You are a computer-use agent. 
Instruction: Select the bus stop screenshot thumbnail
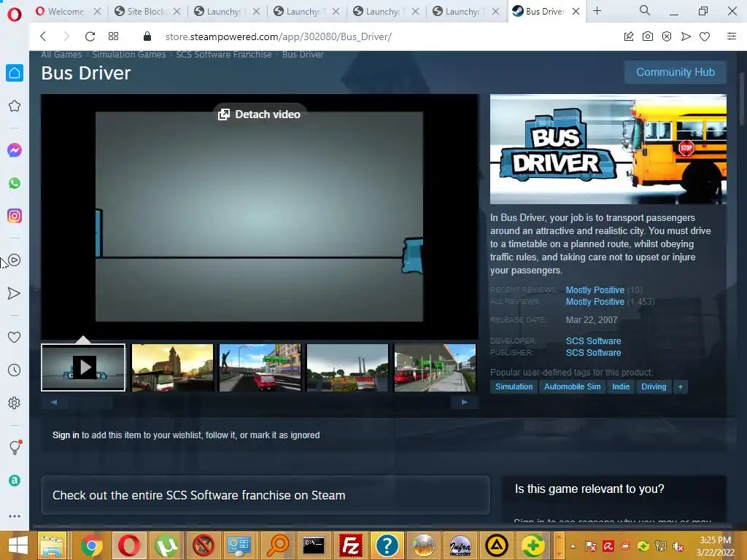pos(435,367)
